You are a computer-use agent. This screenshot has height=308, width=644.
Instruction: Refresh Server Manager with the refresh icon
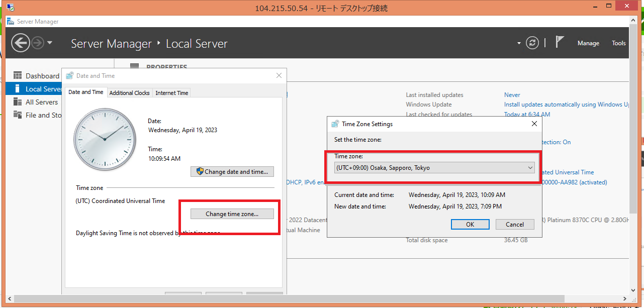coord(532,43)
